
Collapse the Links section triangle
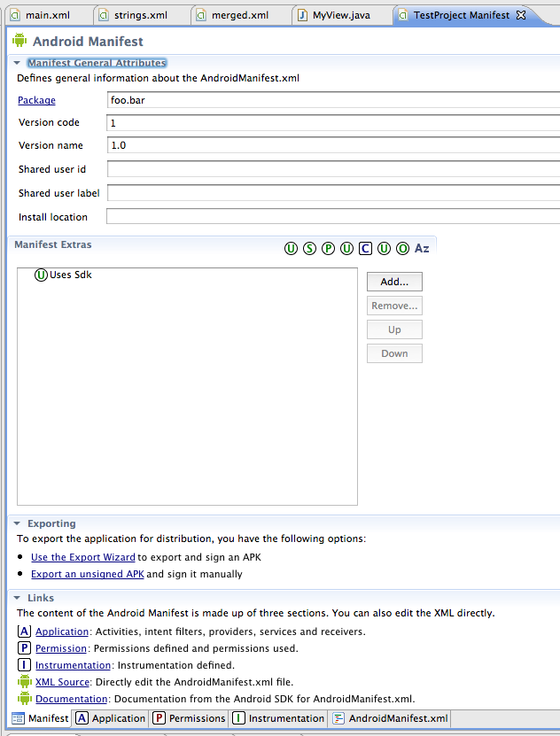pos(17,598)
